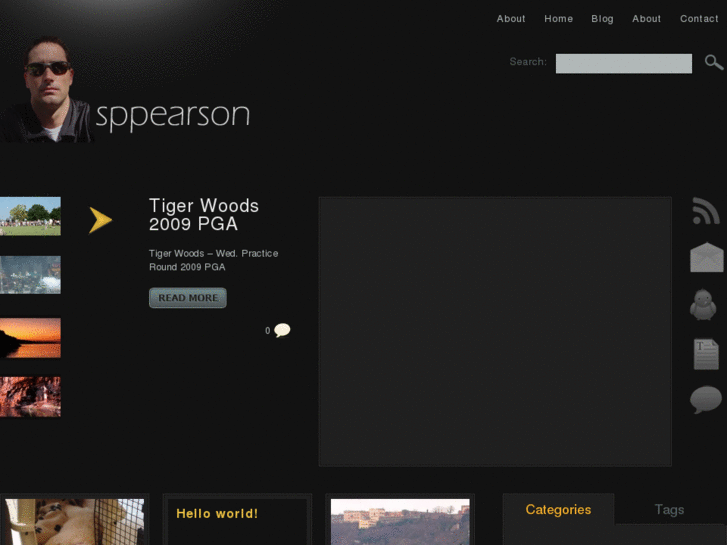Screen dimensions: 727x545
Task: Select the orange sunset thumbnail
Action: coord(30,338)
